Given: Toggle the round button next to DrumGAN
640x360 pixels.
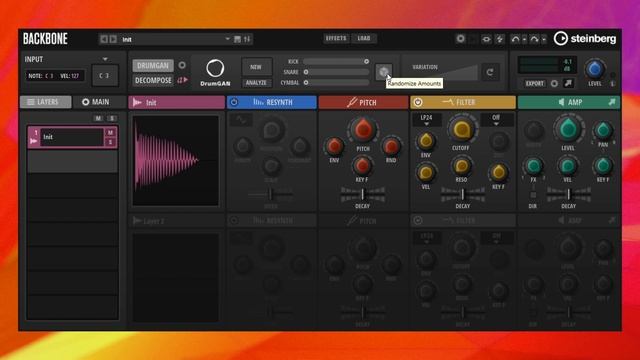Looking at the screenshot, I should [x=182, y=65].
